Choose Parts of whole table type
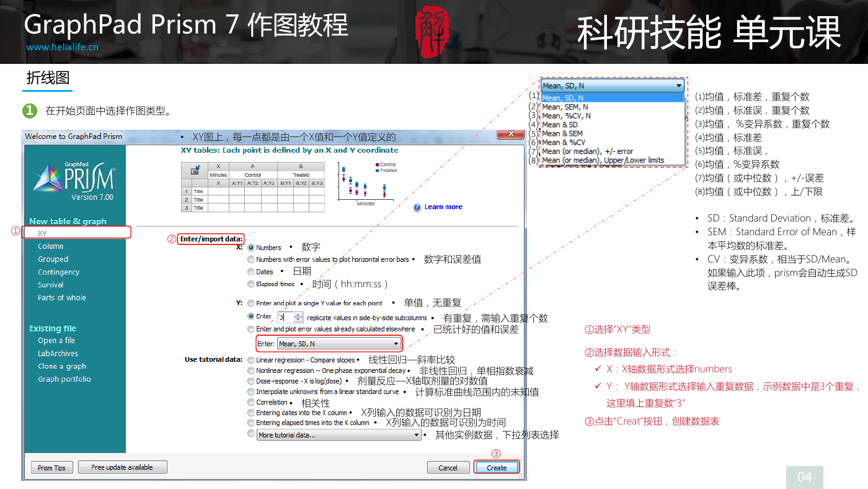The image size is (868, 489). pyautogui.click(x=62, y=298)
